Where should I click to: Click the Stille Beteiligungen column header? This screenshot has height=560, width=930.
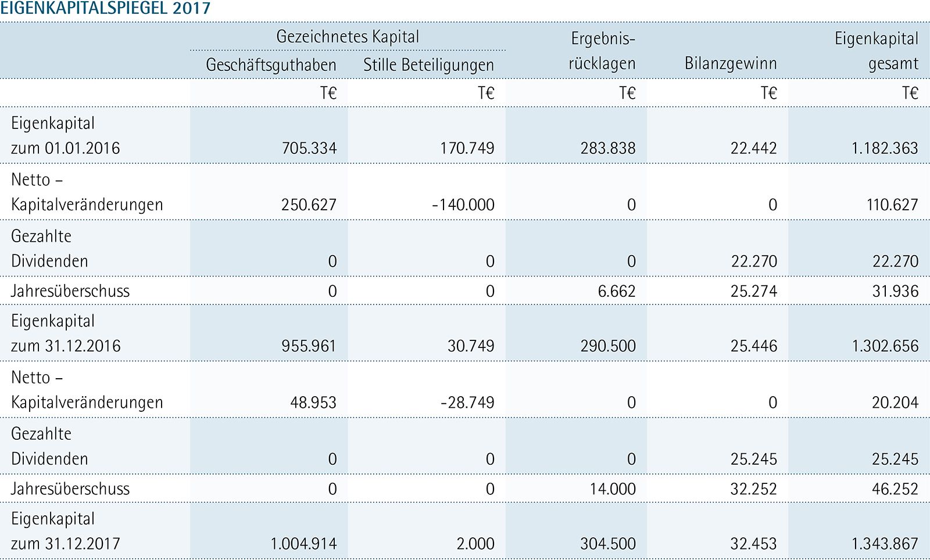click(428, 64)
